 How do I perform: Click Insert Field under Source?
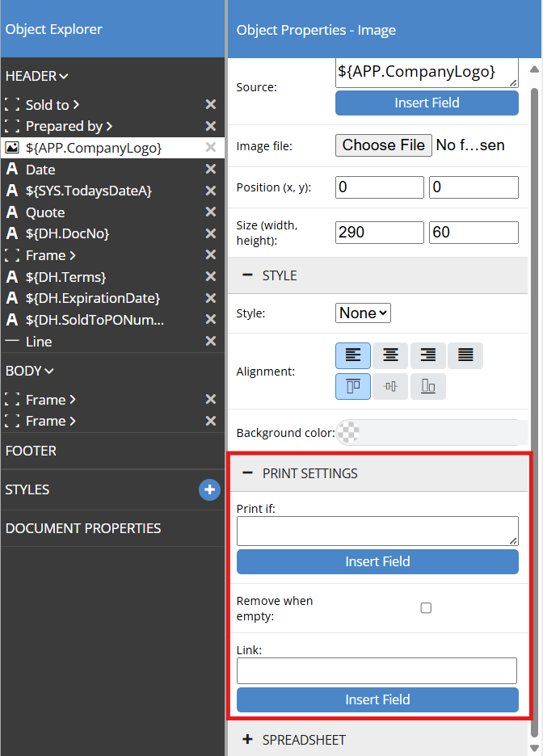[x=427, y=103]
